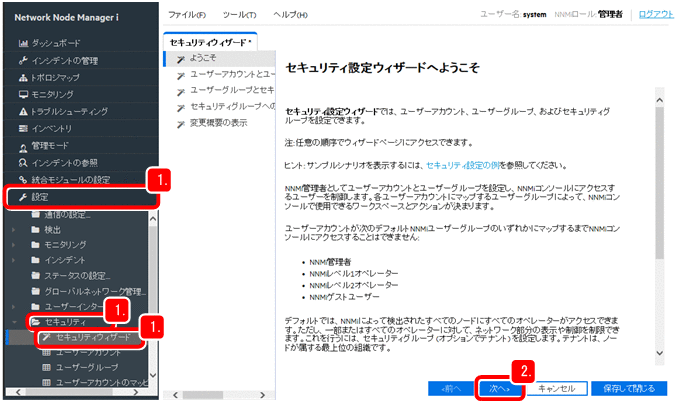Click the トラブルシューティング warning icon
The image size is (683, 405).
(x=23, y=111)
